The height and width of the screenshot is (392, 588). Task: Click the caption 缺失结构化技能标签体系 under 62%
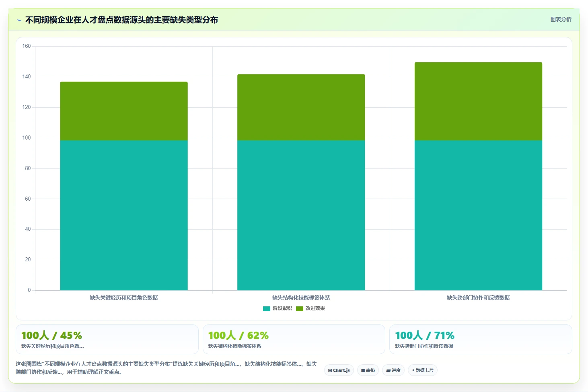tap(235, 346)
